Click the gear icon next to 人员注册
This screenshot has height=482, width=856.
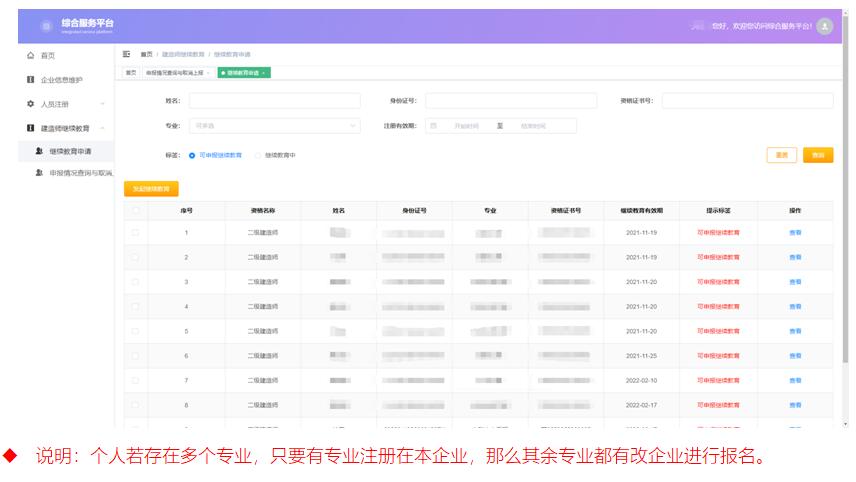[30, 104]
